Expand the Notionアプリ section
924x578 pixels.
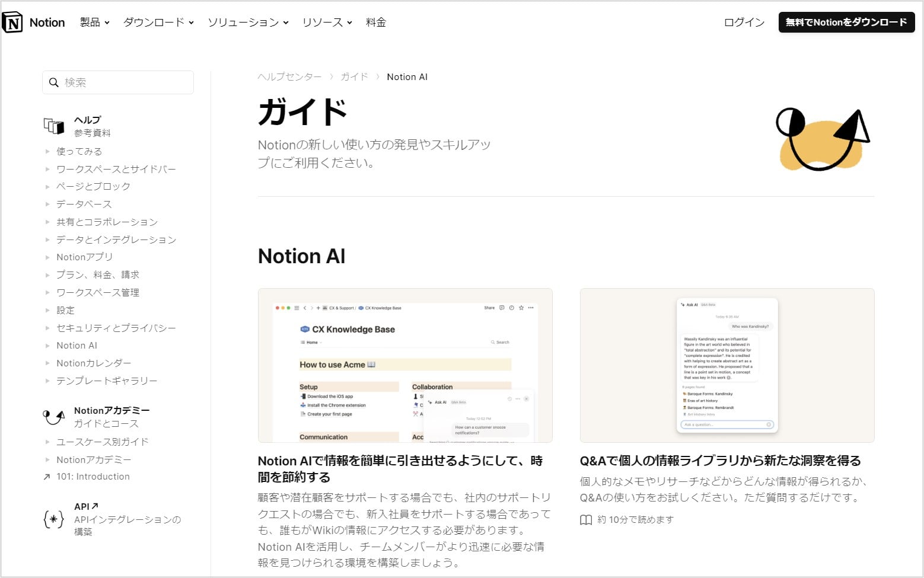click(x=47, y=257)
